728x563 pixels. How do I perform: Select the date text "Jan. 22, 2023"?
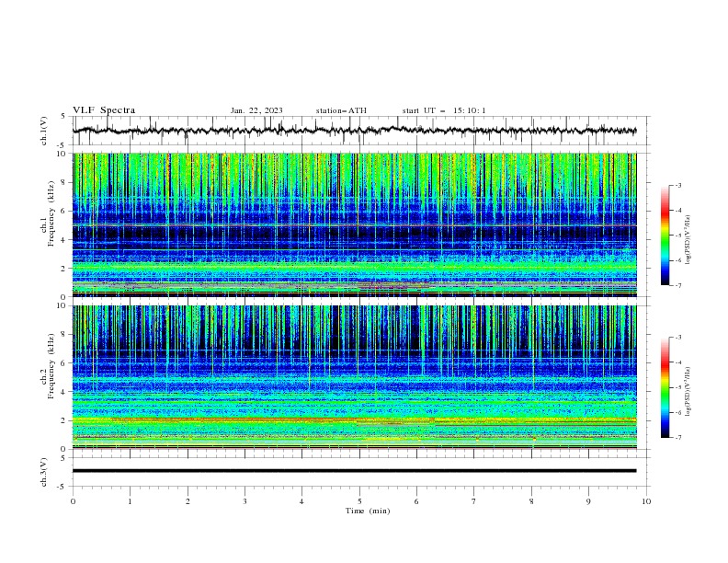[x=256, y=110]
